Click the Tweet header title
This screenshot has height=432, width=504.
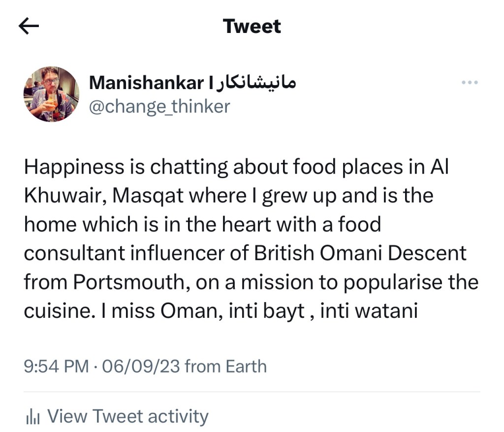252,26
